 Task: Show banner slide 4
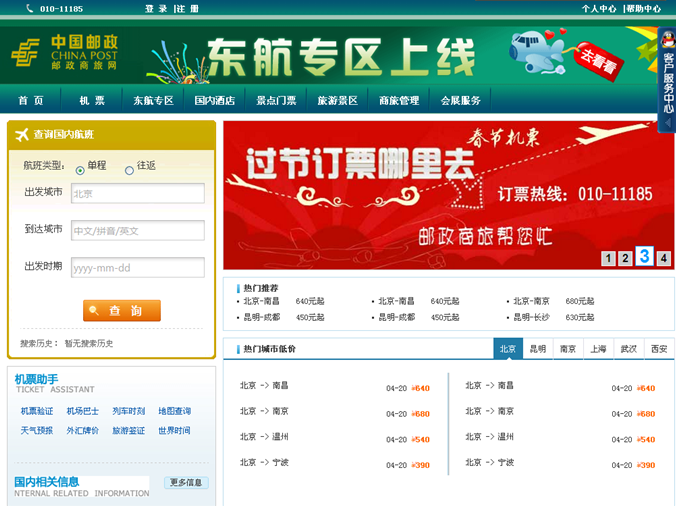tap(663, 258)
